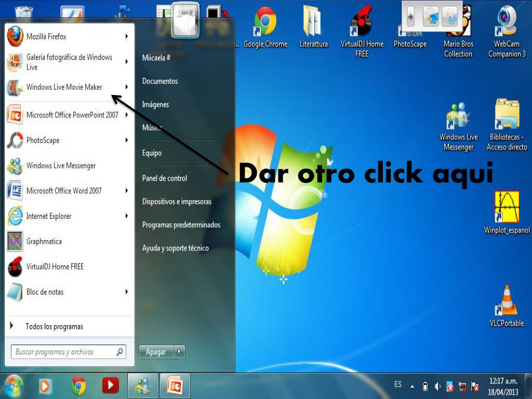This screenshot has width=532, height=399.
Task: Expand Bloc de notas submenu arrow
Action: point(127,292)
